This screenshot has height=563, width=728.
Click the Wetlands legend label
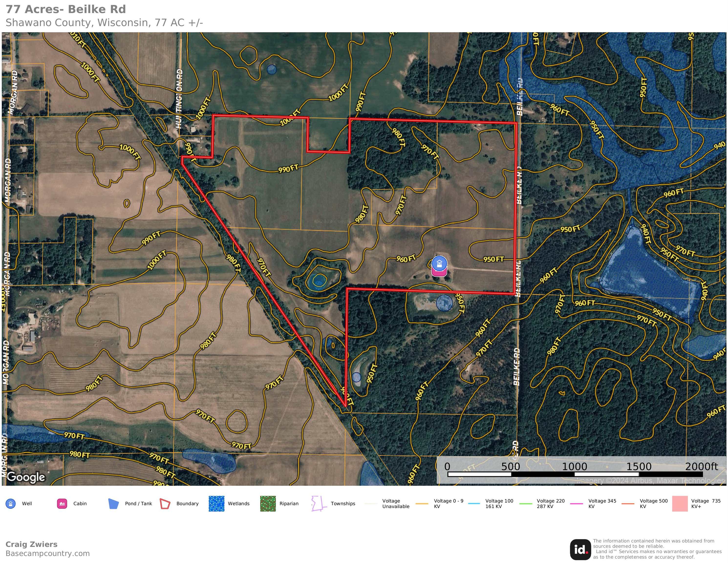(x=239, y=504)
